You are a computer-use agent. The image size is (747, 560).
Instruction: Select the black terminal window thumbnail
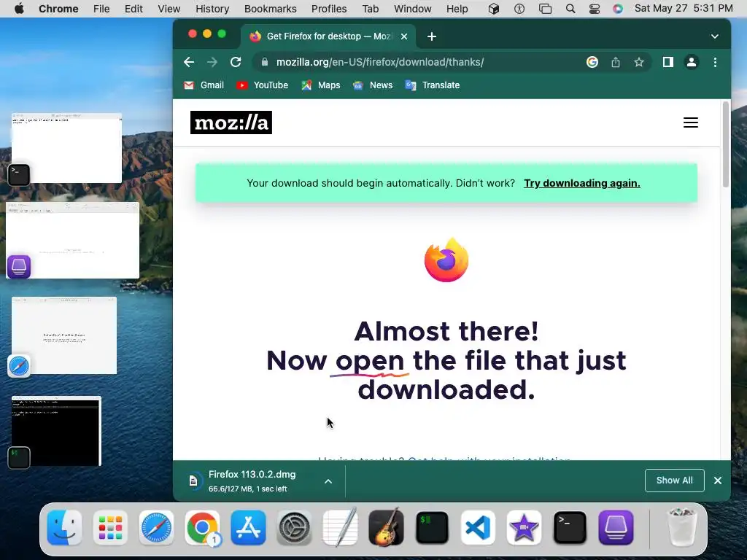pyautogui.click(x=56, y=431)
